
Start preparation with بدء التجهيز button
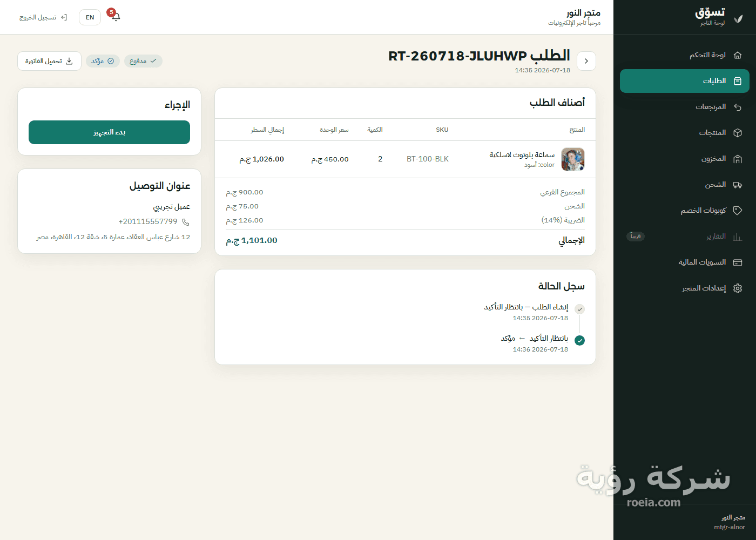tap(109, 132)
